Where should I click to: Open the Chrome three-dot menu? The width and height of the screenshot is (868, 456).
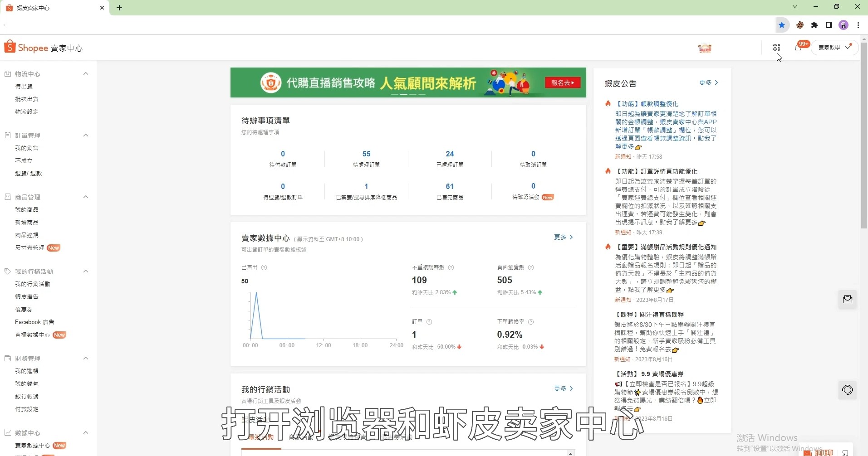(x=858, y=25)
